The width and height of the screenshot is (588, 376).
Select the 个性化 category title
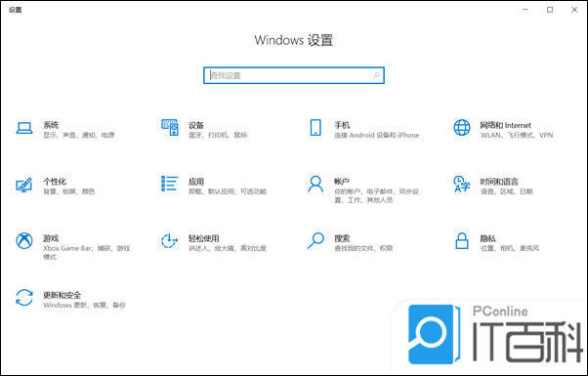(x=55, y=182)
